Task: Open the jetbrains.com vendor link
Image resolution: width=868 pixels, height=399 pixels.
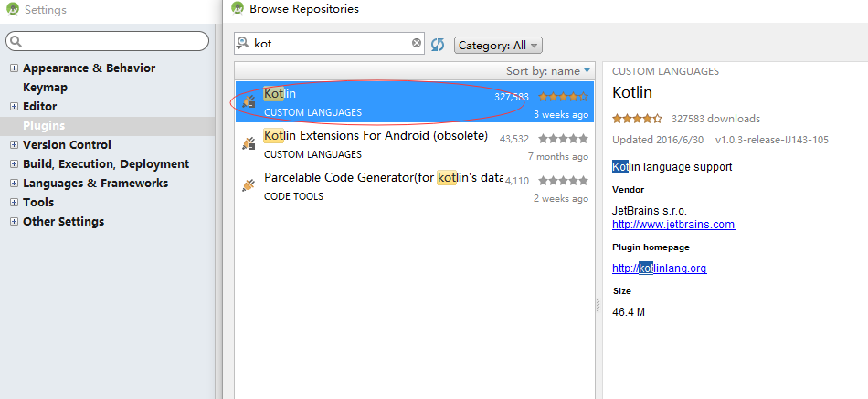Action: coord(673,225)
